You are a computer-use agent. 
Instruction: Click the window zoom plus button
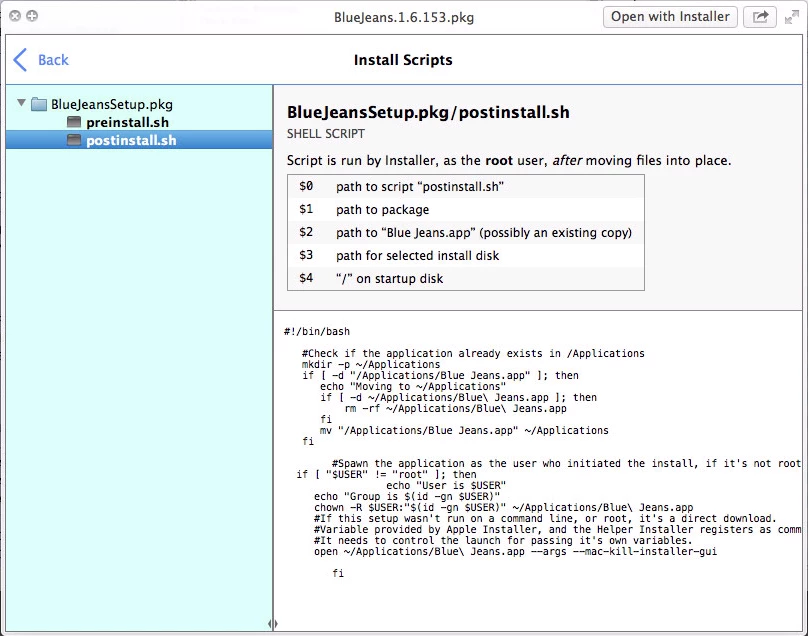(x=32, y=16)
